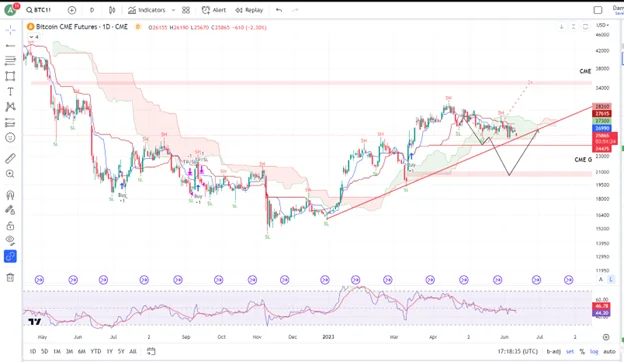
Task: Switch range to 5D
Action: pyautogui.click(x=45, y=351)
